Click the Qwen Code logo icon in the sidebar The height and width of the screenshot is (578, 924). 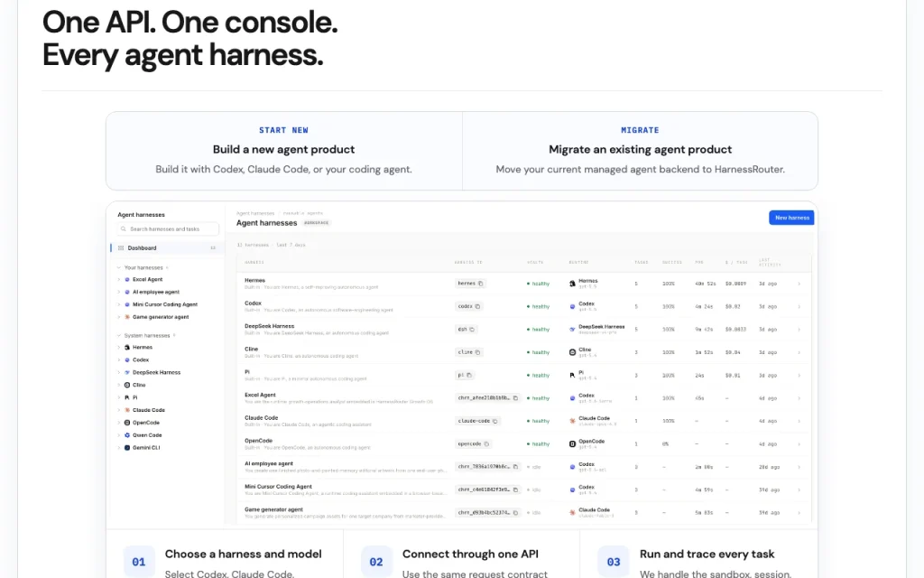(126, 435)
